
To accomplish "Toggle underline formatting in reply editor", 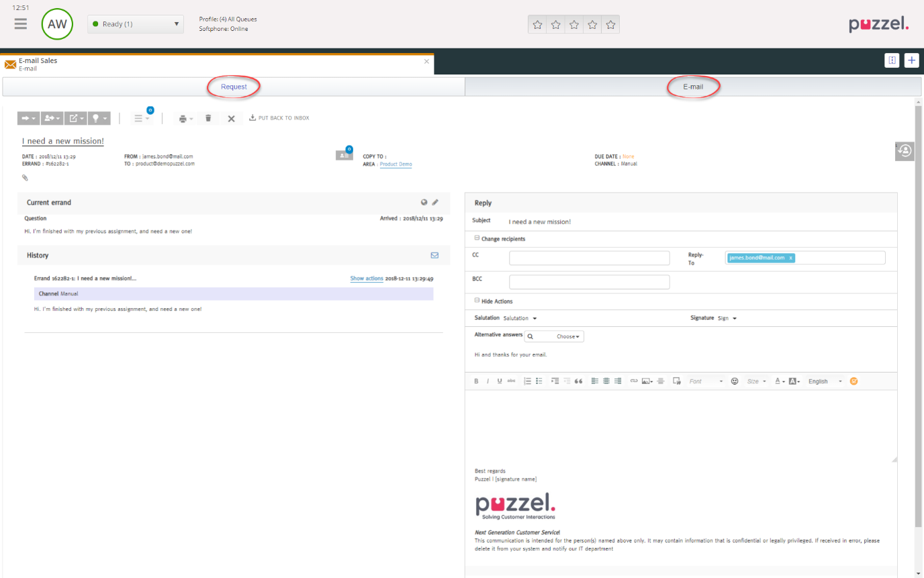I will click(x=500, y=381).
